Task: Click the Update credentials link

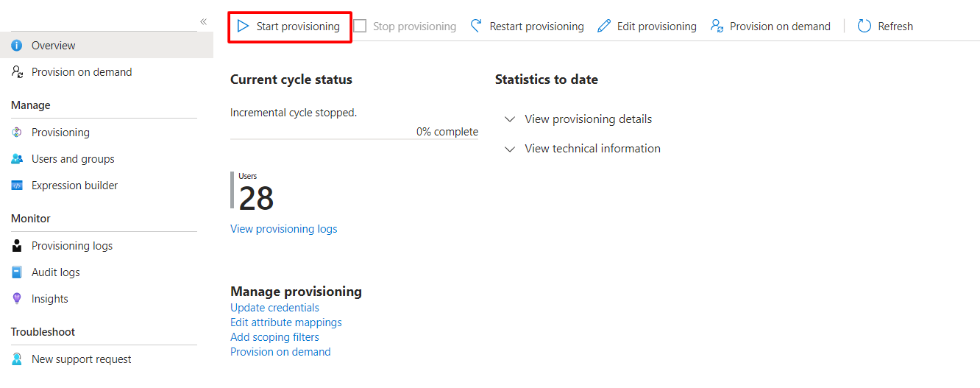Action: coord(274,308)
